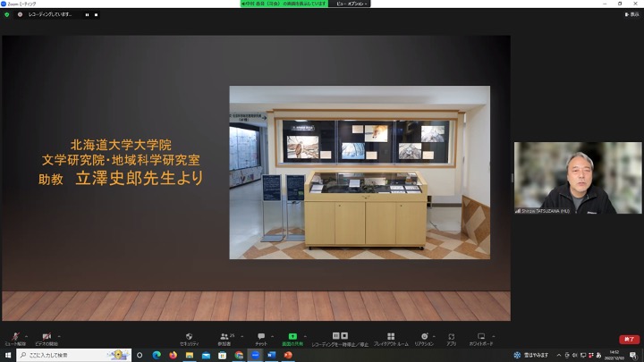Expand reactions options arrow

click(x=434, y=336)
